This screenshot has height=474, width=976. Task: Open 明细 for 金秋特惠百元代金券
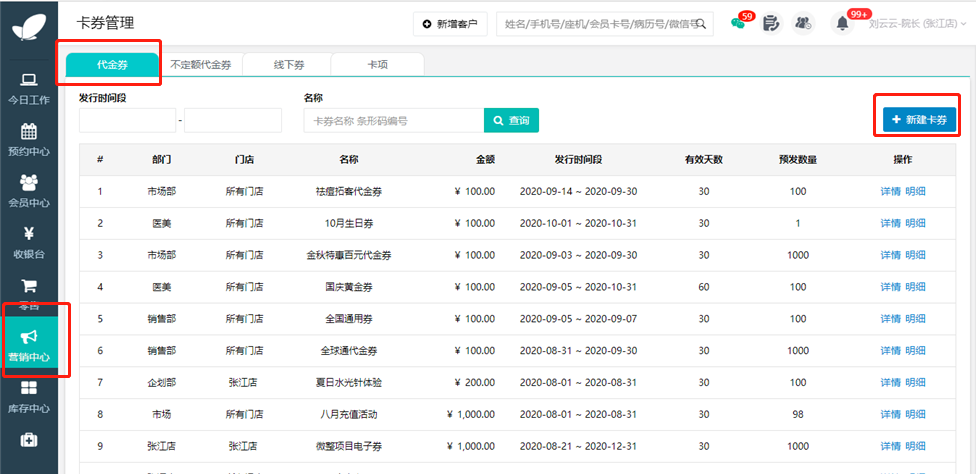point(915,255)
